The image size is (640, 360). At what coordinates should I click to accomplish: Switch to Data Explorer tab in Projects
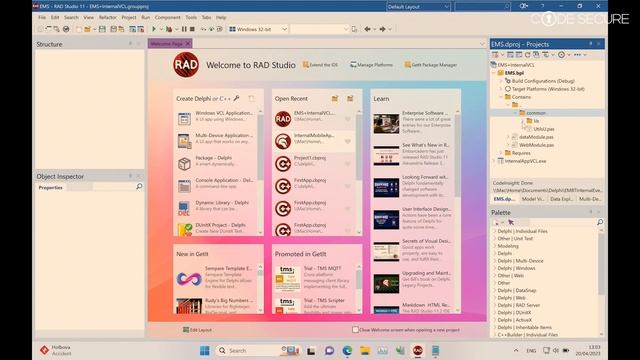(561, 199)
